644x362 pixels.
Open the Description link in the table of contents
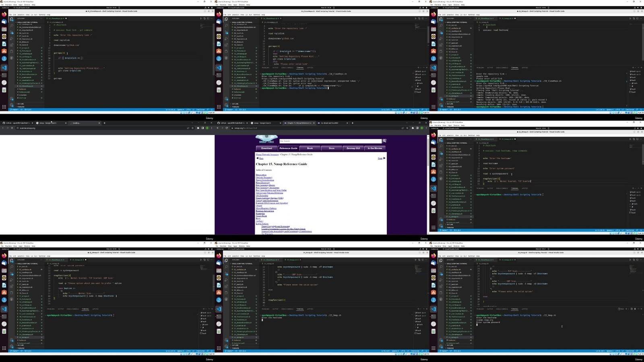pos(261,175)
